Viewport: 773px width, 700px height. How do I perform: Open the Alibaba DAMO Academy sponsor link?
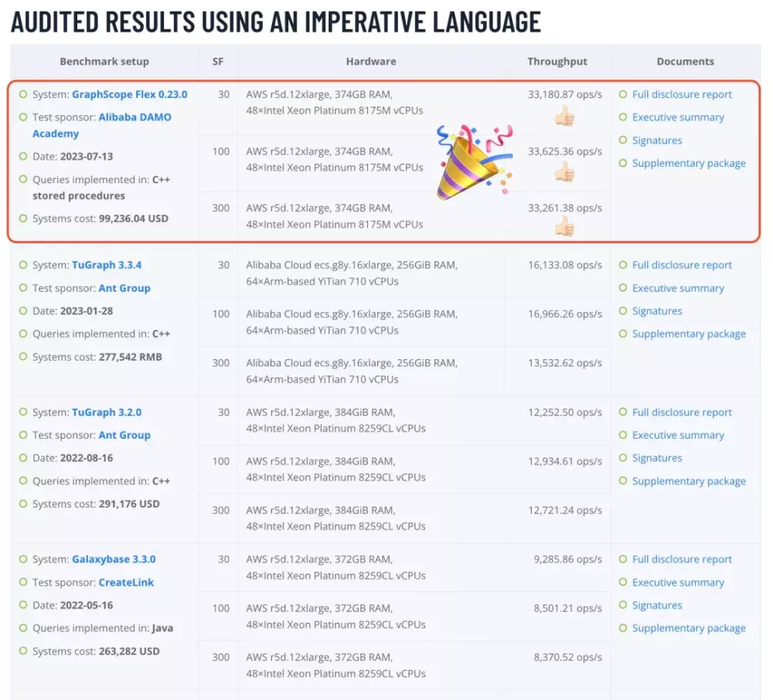click(x=102, y=125)
